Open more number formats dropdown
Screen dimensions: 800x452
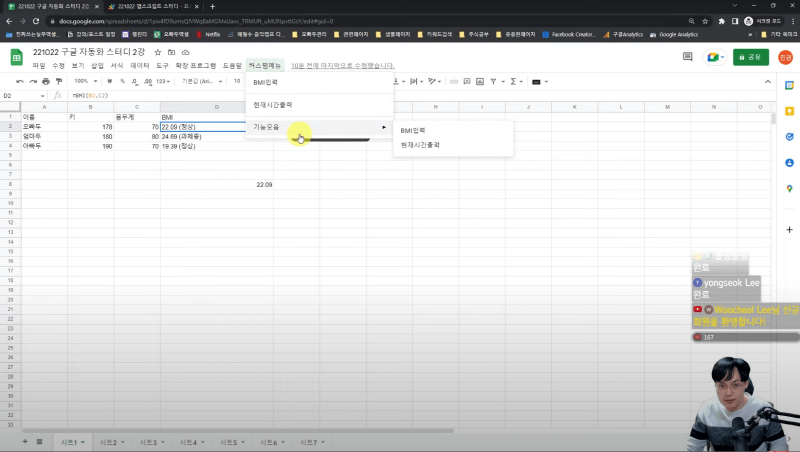pos(163,82)
